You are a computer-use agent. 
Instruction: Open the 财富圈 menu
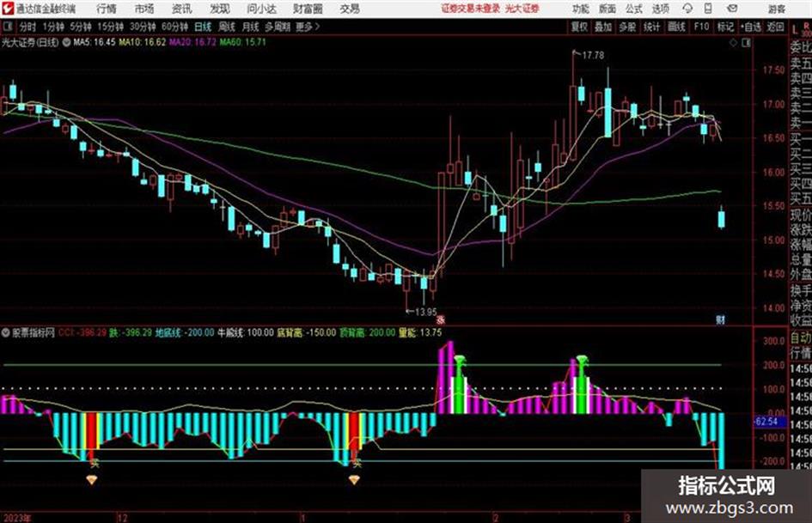point(308,9)
